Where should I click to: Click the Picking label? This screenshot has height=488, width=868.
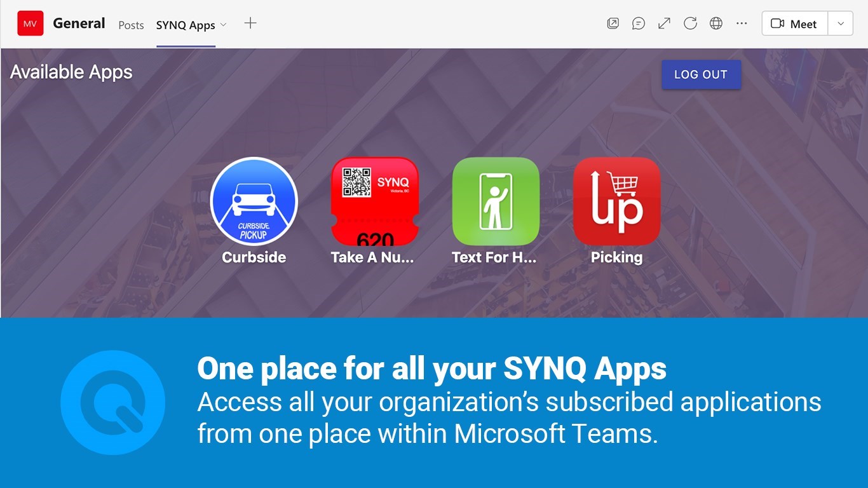(616, 257)
